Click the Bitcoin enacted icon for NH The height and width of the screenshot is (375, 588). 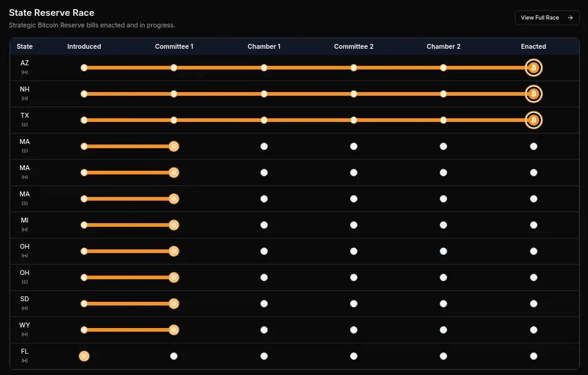tap(533, 94)
